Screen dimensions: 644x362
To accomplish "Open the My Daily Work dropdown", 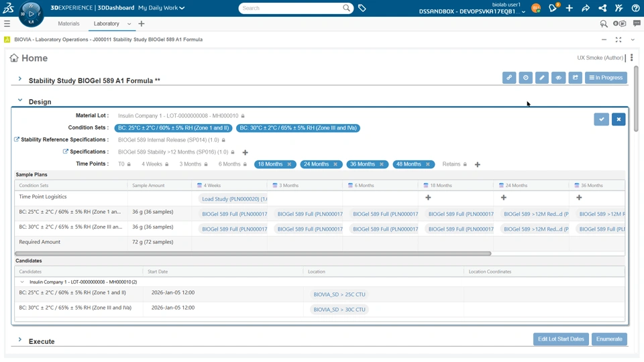I will (162, 8).
